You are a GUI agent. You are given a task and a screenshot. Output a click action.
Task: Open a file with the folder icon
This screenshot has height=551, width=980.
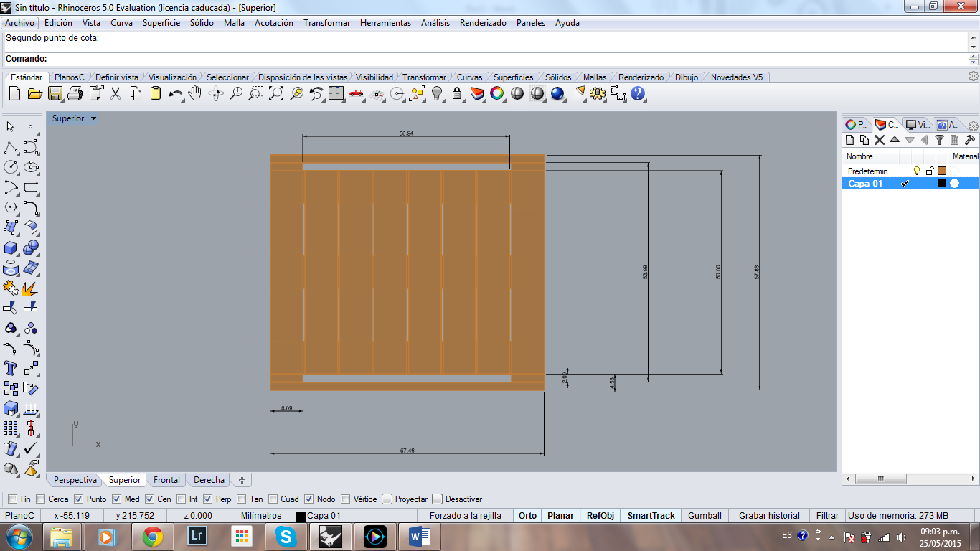pos(34,93)
